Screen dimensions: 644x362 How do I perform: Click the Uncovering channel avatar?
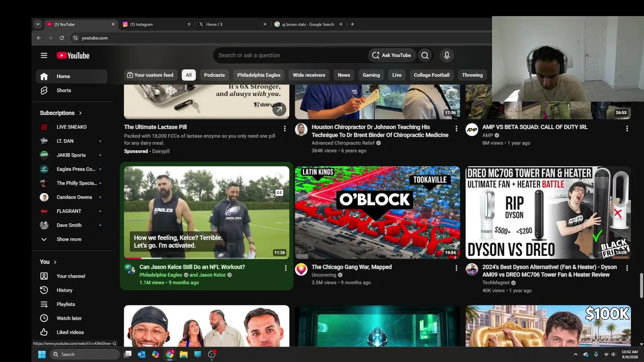coord(301,269)
